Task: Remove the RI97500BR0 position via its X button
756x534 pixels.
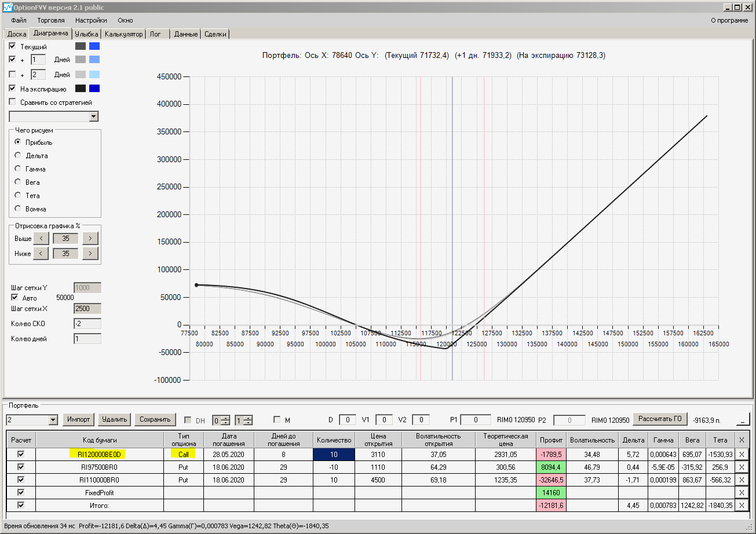Action: click(742, 467)
